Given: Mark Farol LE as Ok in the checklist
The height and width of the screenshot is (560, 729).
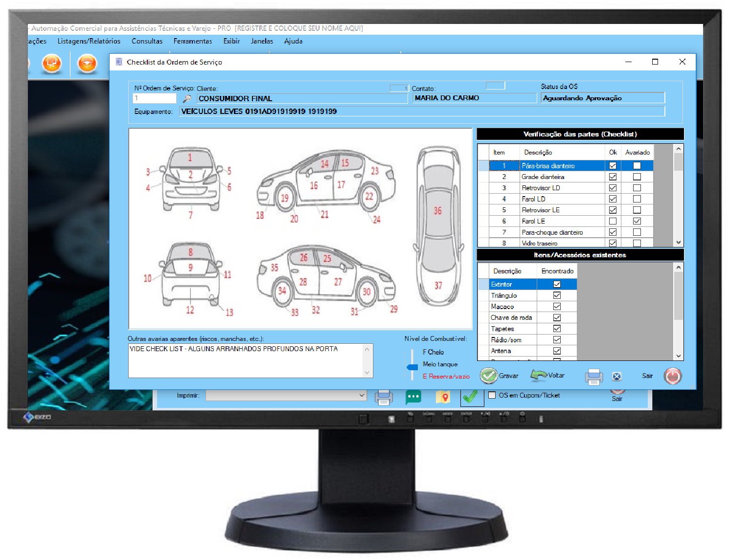Looking at the screenshot, I should 613,221.
